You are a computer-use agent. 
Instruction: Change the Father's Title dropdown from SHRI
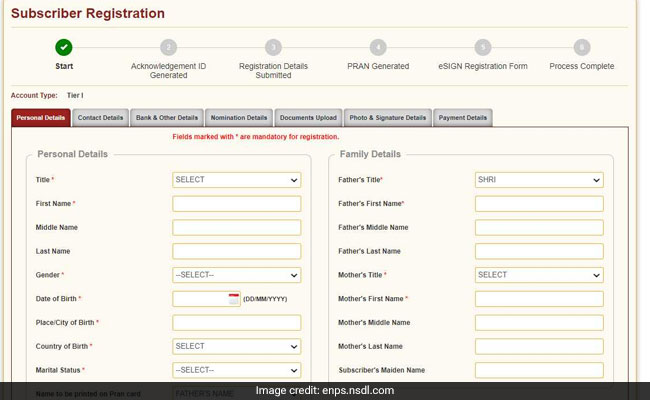[539, 180]
